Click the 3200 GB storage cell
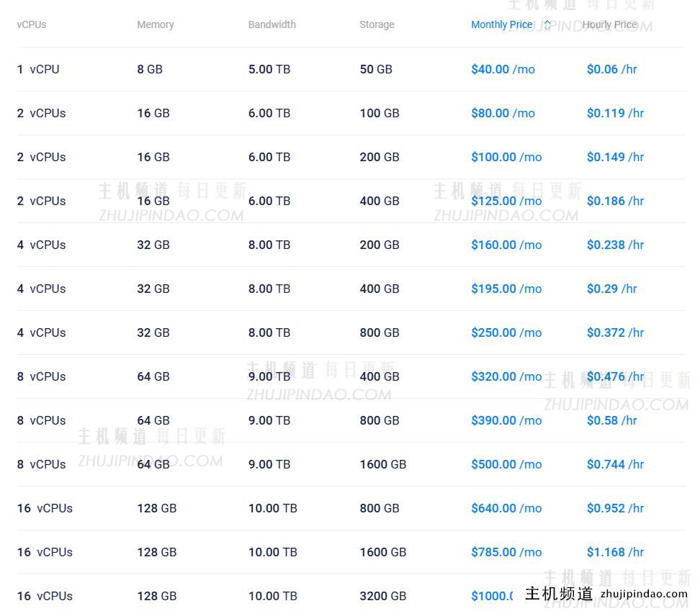The height and width of the screenshot is (611, 700). 383,597
